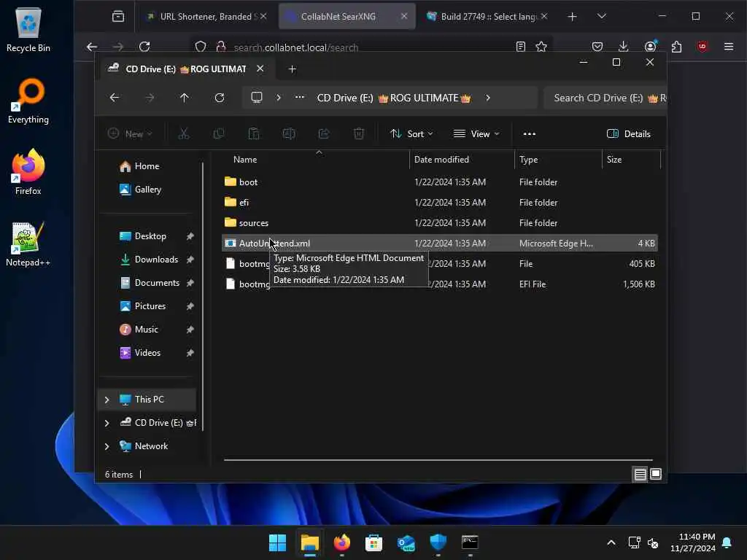List all Firefox tabs dropdown arrow
Viewport: 747px width, 560px height.
click(602, 16)
